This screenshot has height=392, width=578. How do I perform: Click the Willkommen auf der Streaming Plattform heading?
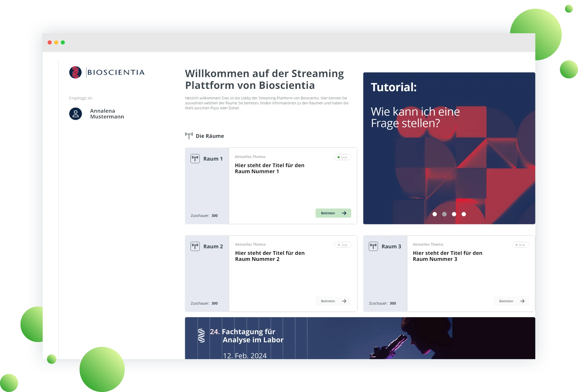click(264, 79)
